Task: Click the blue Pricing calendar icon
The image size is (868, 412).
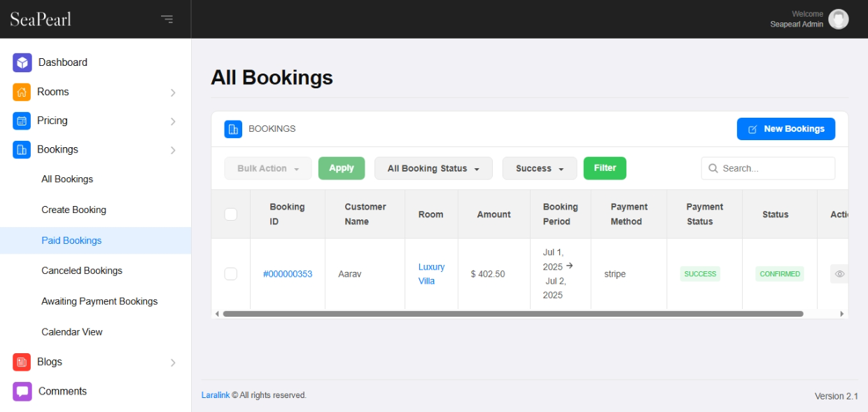Action: tap(22, 121)
